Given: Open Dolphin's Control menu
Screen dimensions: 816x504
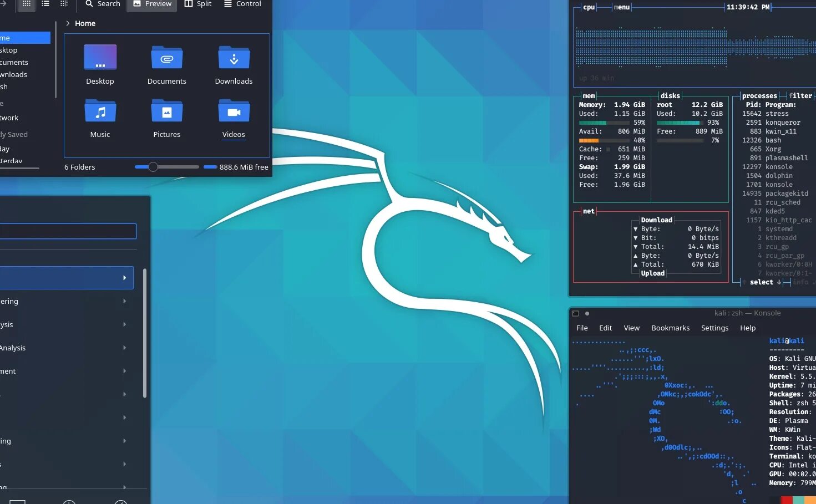Looking at the screenshot, I should [242, 4].
